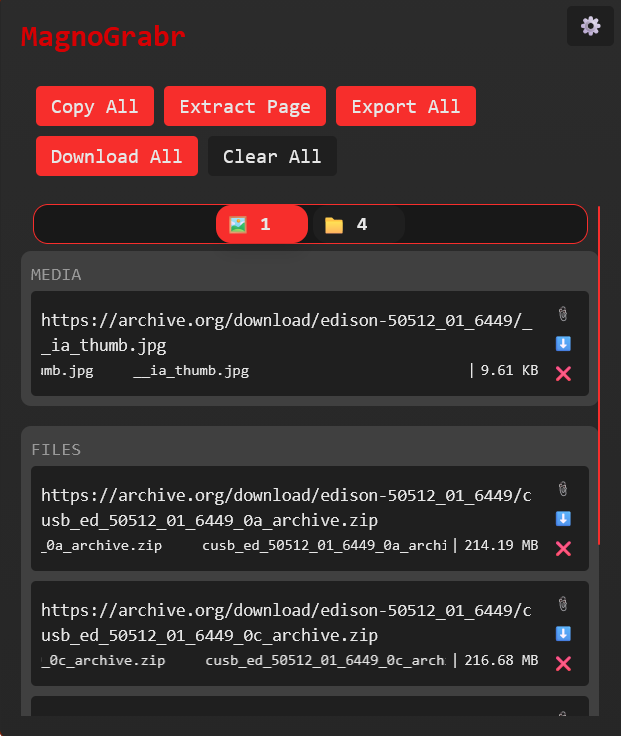Remove the __ia_thumb.jpg entry
Screen dimensions: 621x736
click(563, 374)
